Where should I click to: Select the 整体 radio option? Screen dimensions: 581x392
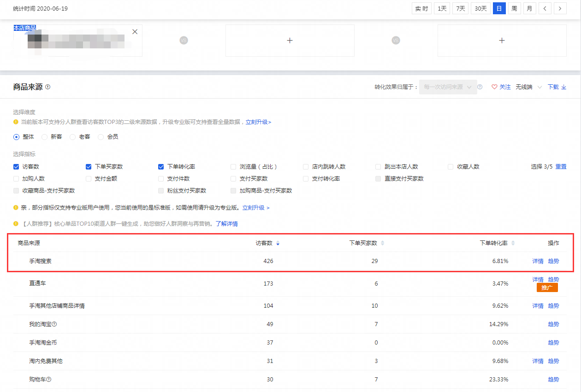(17, 137)
